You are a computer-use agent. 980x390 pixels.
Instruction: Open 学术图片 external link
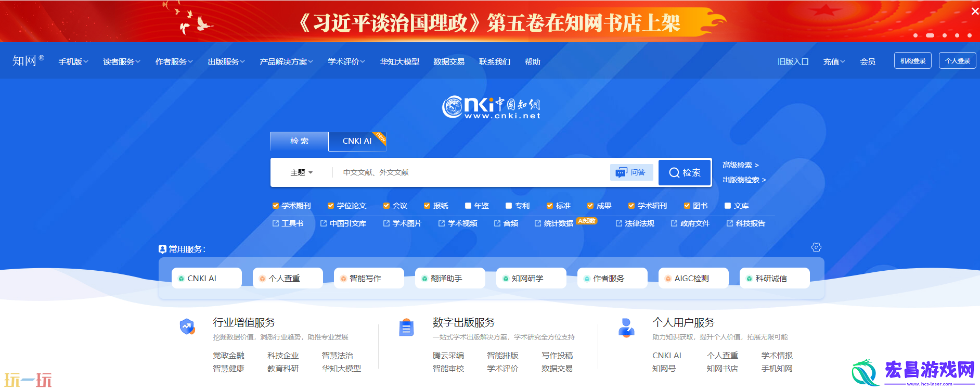402,223
